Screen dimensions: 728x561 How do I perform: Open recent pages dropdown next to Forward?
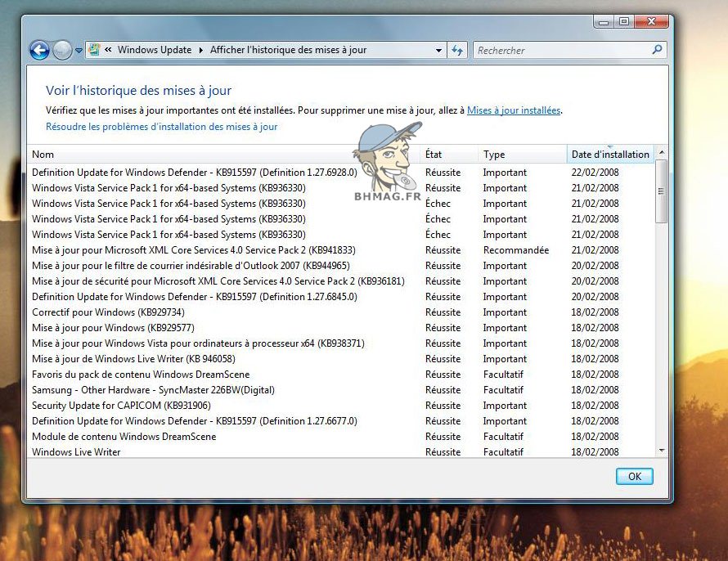click(79, 50)
